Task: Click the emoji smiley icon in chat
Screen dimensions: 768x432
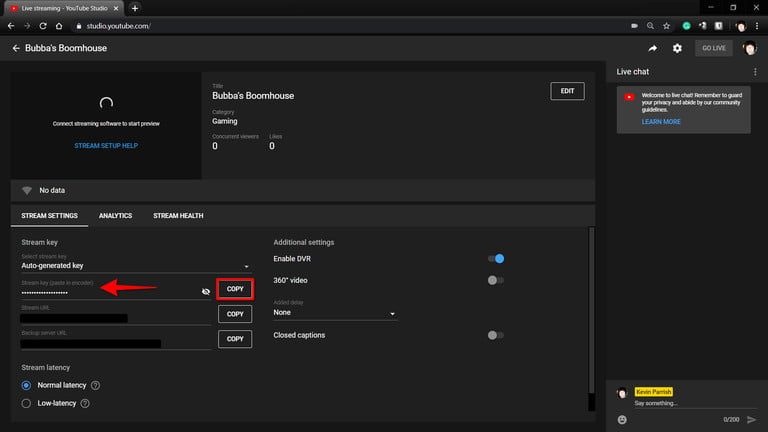Action: pyautogui.click(x=622, y=419)
